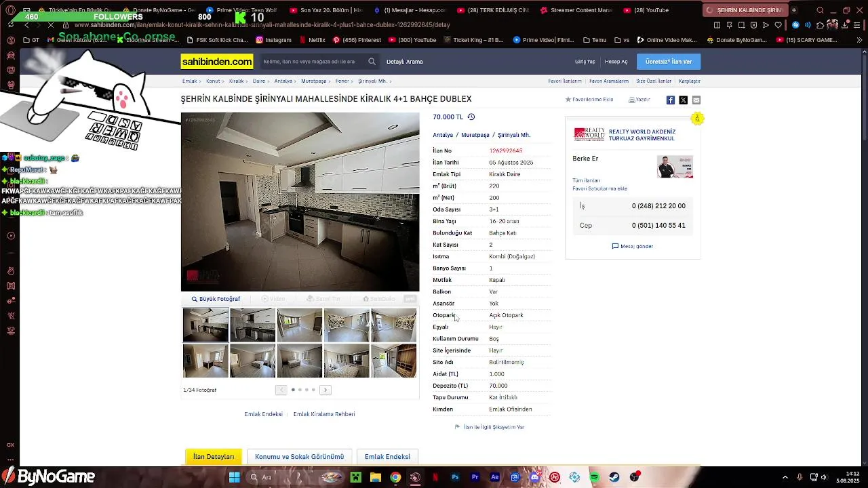
Task: Open Discord from the taskbar
Action: [x=535, y=477]
